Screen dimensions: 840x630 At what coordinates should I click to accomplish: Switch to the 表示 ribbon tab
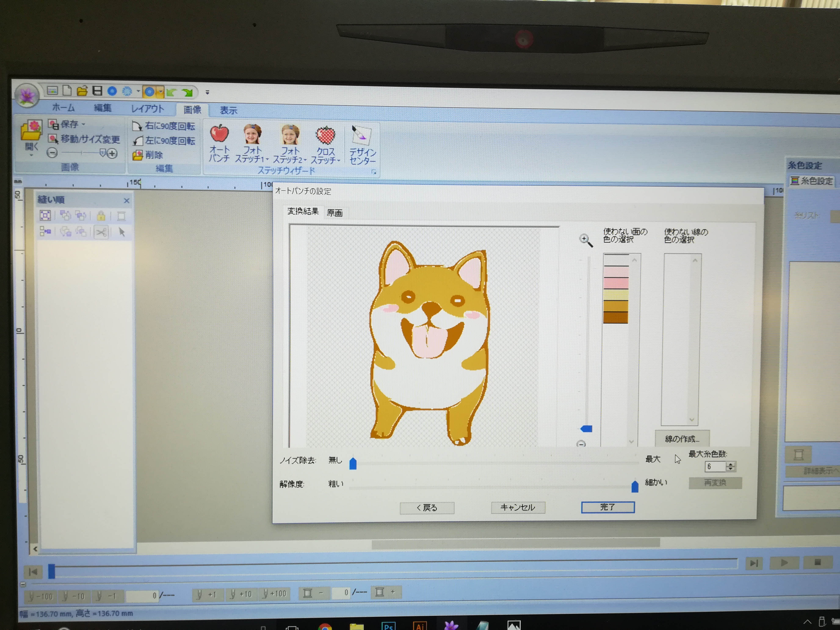[x=228, y=111]
